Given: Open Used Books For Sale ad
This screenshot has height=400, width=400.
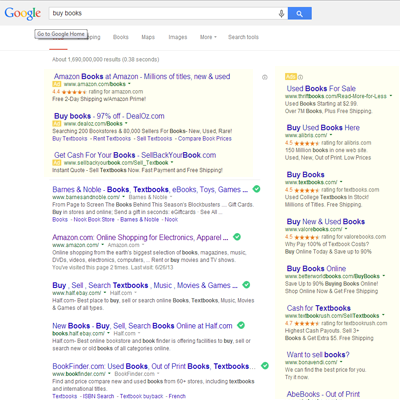Looking at the screenshot, I should (x=321, y=88).
